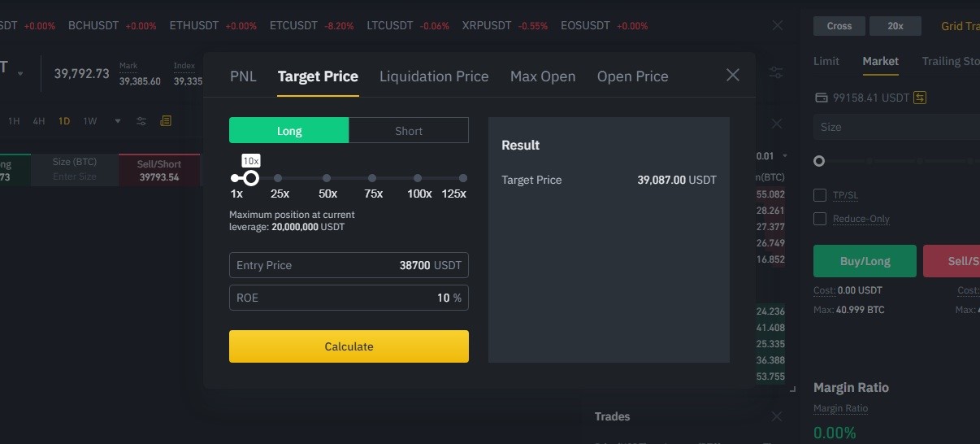This screenshot has width=980, height=444.
Task: Click the transfer icon beside 99158.41 USDT
Action: point(920,98)
